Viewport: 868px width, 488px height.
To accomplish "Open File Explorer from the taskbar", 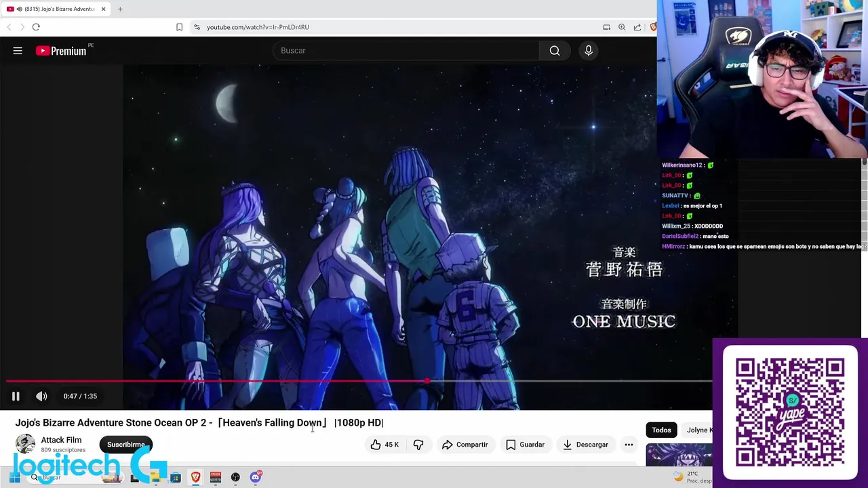I will (155, 477).
